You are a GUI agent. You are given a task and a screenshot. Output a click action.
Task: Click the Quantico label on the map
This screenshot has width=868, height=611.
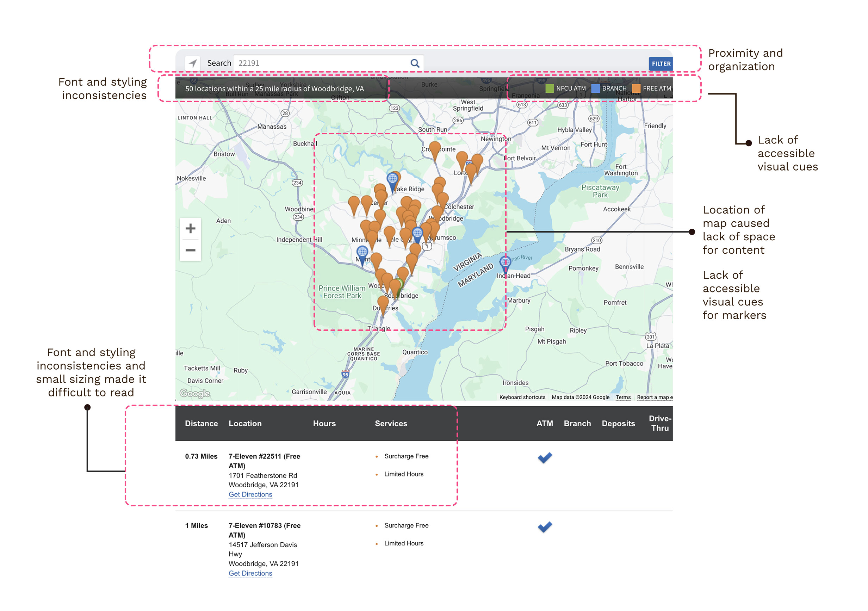tap(415, 352)
